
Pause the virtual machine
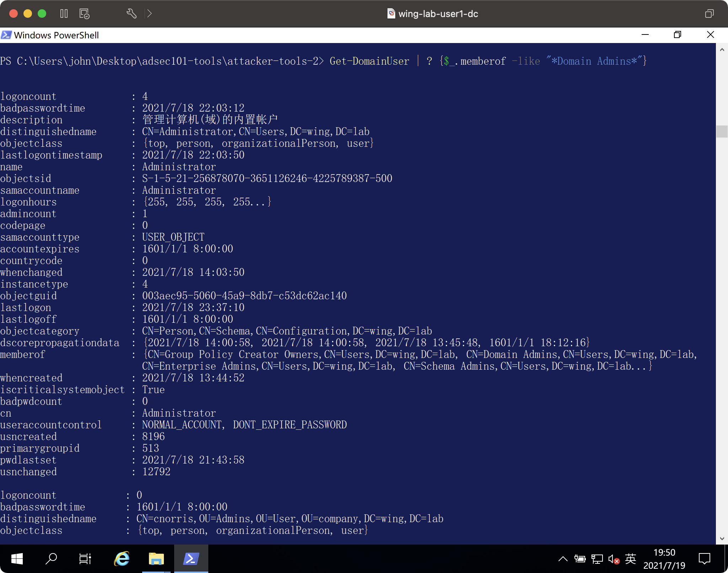[x=64, y=14]
